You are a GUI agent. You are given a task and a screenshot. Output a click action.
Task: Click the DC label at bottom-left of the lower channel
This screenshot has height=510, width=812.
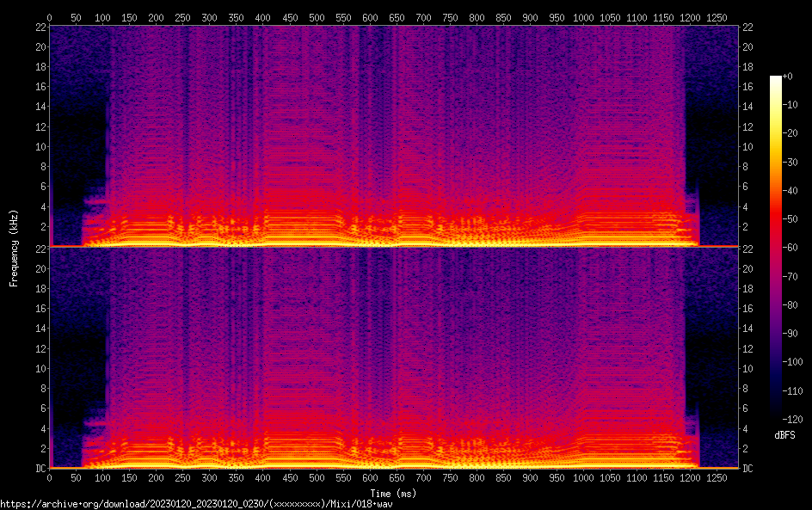click(40, 469)
